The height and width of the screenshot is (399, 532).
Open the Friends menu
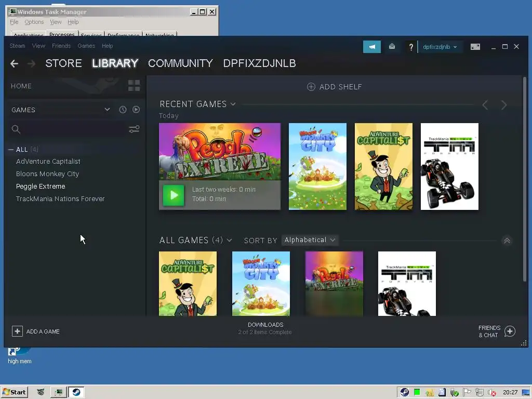(x=61, y=46)
